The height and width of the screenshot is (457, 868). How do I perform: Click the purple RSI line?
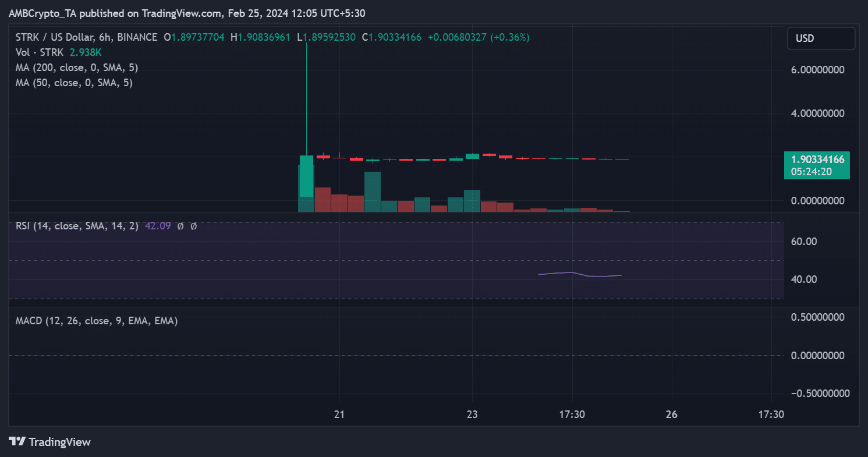[x=580, y=274]
